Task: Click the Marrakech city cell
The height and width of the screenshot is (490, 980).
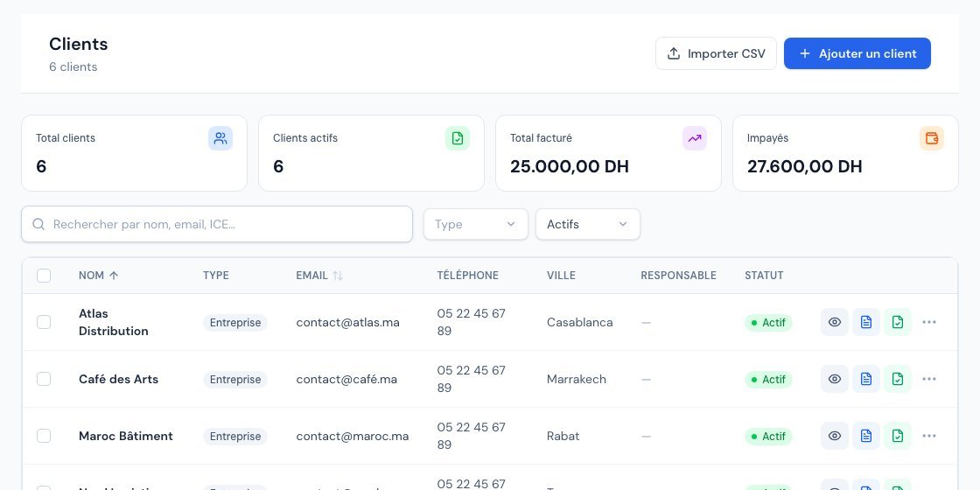Action: click(x=577, y=380)
